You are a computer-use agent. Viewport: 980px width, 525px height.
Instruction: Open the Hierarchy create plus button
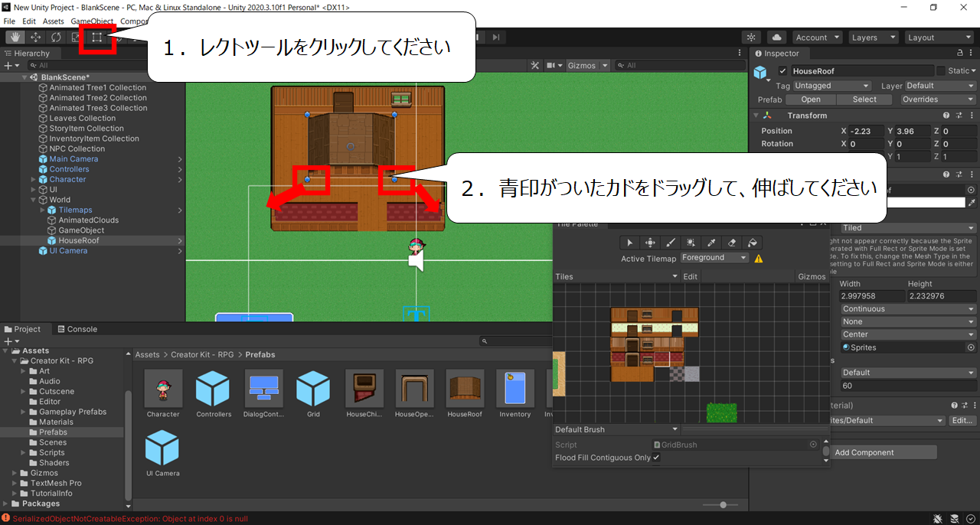pyautogui.click(x=11, y=66)
